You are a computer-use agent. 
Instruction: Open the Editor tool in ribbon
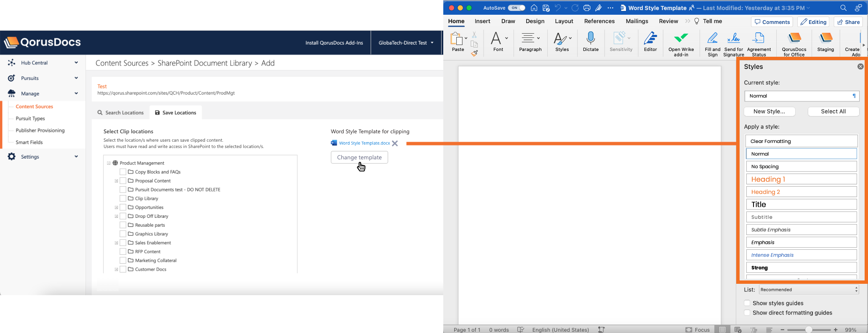(x=650, y=39)
